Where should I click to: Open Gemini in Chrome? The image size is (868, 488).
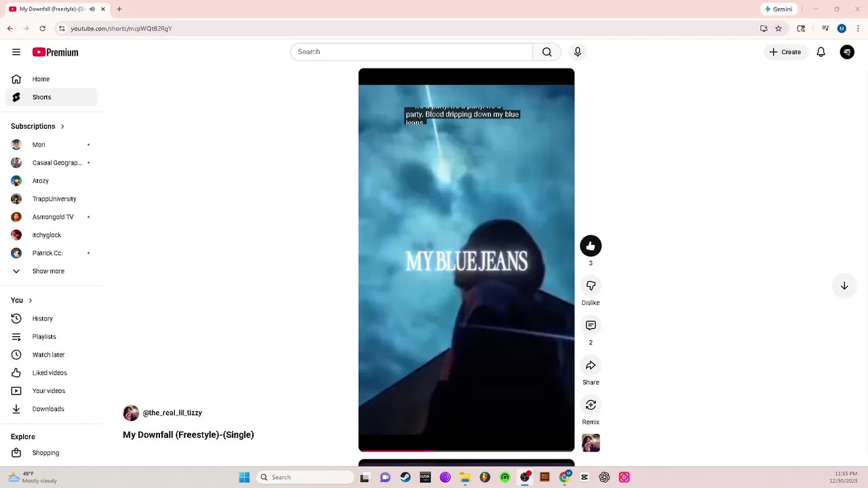click(778, 9)
